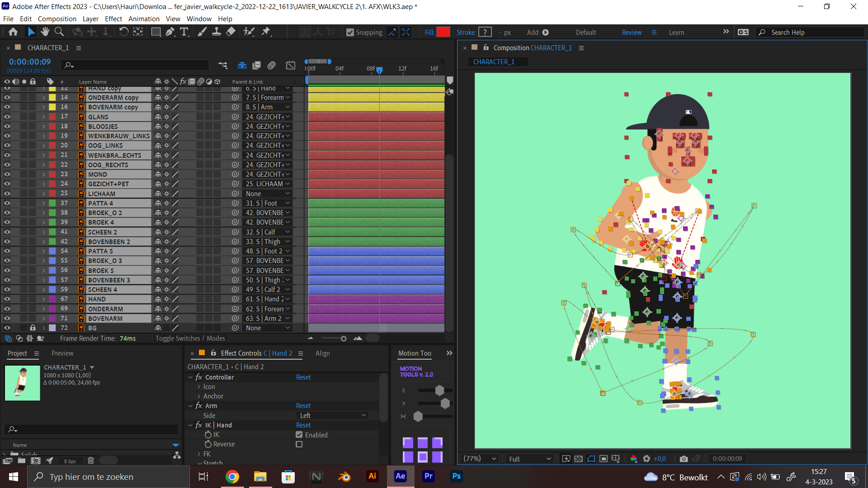Enable the Reverse checkbox
Screen dimensions: 868x488
[299, 445]
